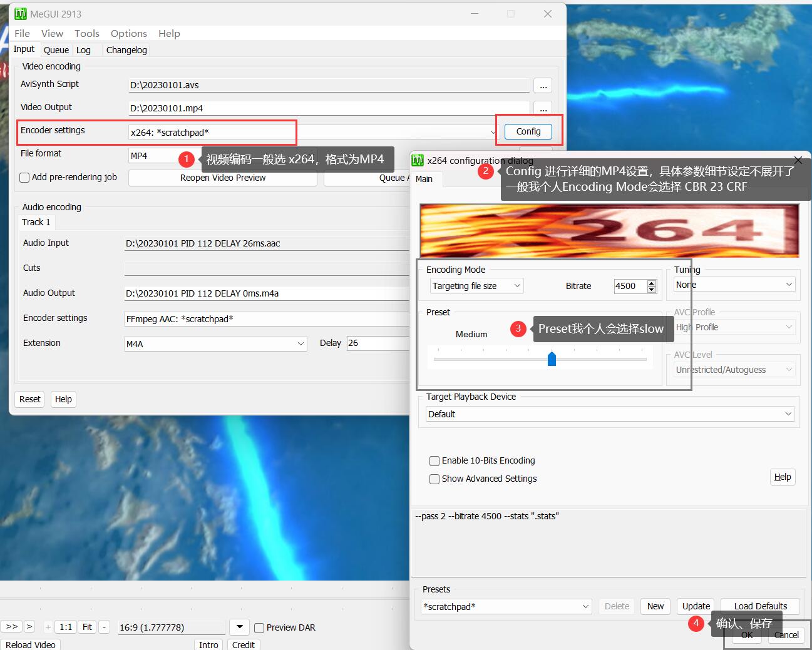Click the Load Defaults button
The width and height of the screenshot is (812, 650).
(x=760, y=606)
